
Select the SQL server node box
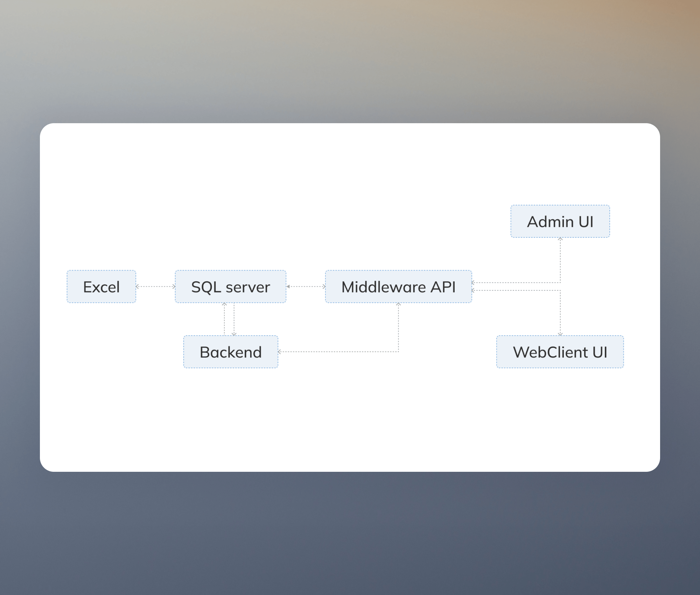230,286
